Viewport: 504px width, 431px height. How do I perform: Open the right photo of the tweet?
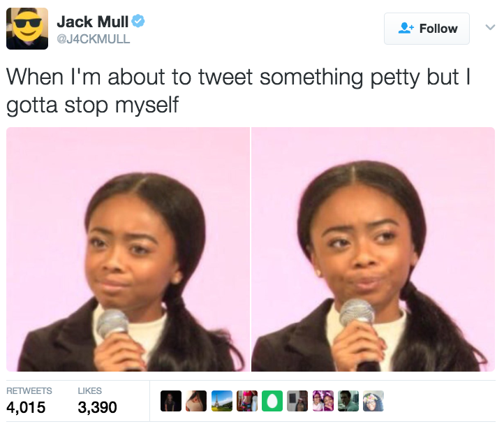click(373, 249)
